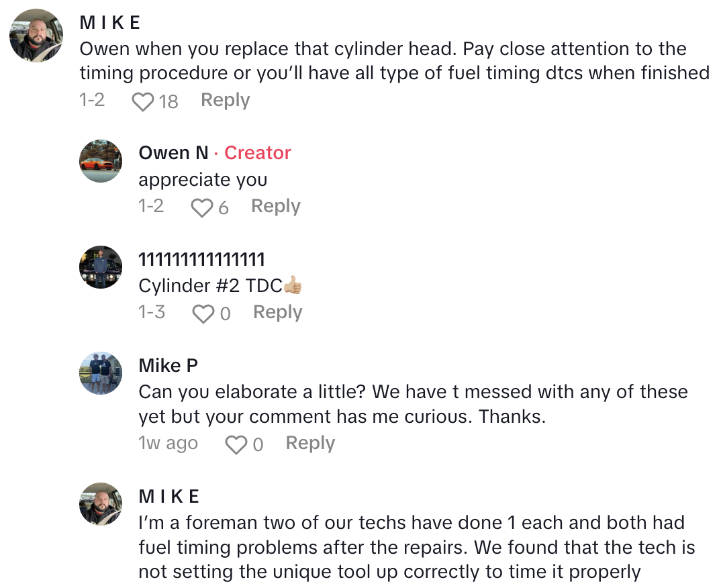Like MIKE's cylinder head comment
This screenshot has width=721, height=588.
(x=142, y=102)
